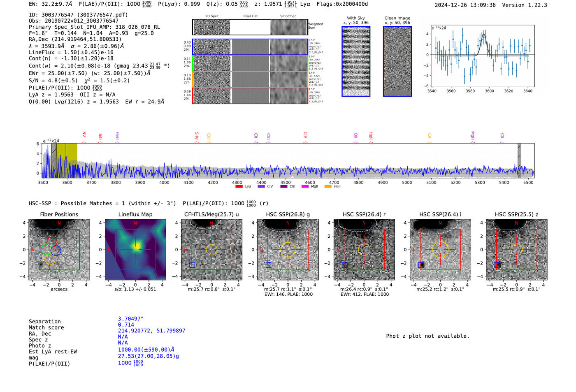Click the Clean Image thumbnail
Screen dimensions: 576x392
coord(397,61)
